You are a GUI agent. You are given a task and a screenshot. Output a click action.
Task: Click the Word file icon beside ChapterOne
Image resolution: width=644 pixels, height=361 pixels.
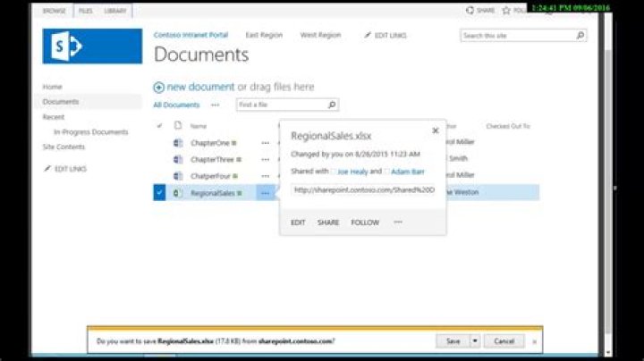click(x=178, y=142)
